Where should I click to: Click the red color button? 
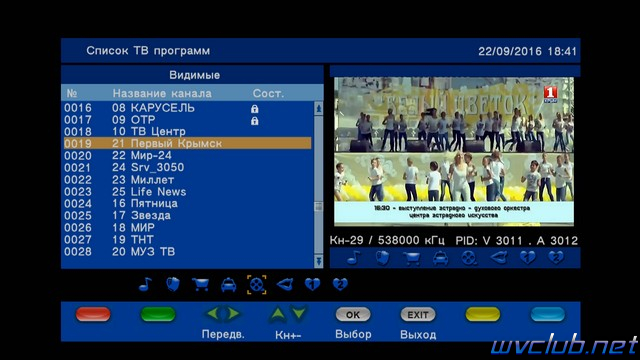point(93,314)
